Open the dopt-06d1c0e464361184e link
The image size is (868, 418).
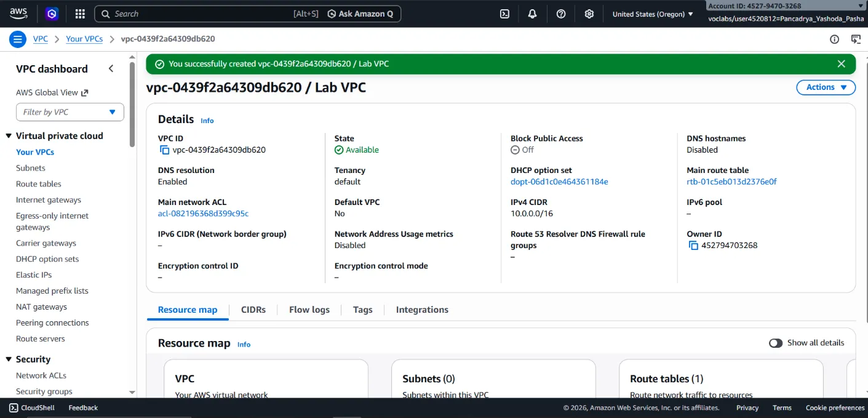559,182
